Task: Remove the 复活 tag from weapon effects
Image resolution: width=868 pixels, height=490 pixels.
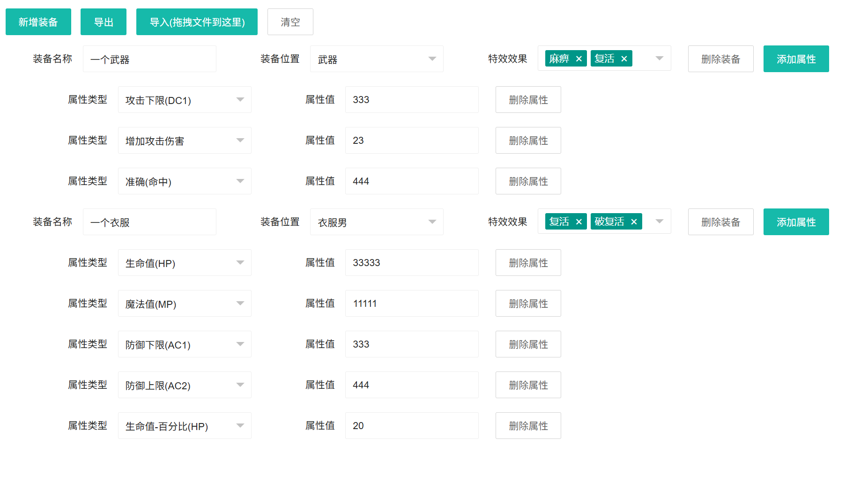Action: pos(624,59)
